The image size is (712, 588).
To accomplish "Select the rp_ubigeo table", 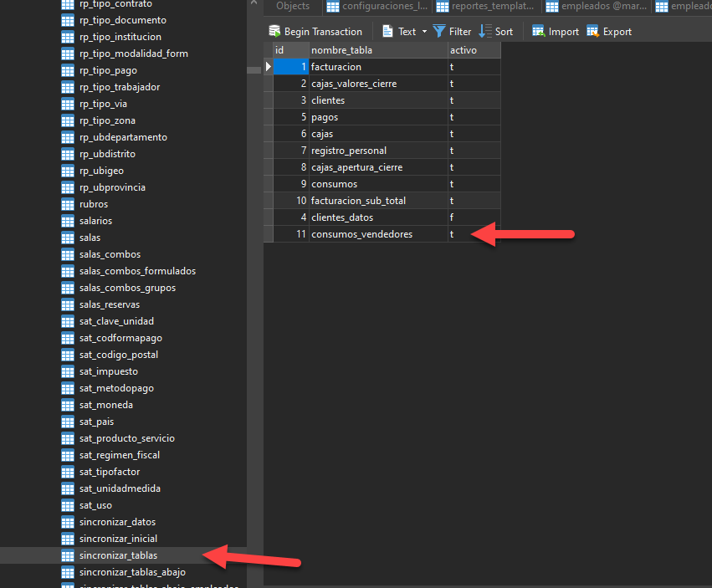I will [101, 171].
